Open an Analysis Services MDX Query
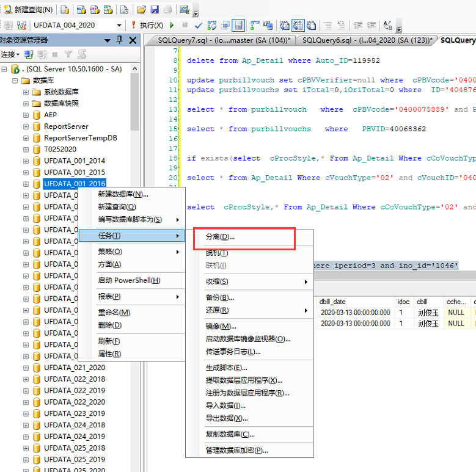Image resolution: width=476 pixels, height=472 pixels. (81, 10)
